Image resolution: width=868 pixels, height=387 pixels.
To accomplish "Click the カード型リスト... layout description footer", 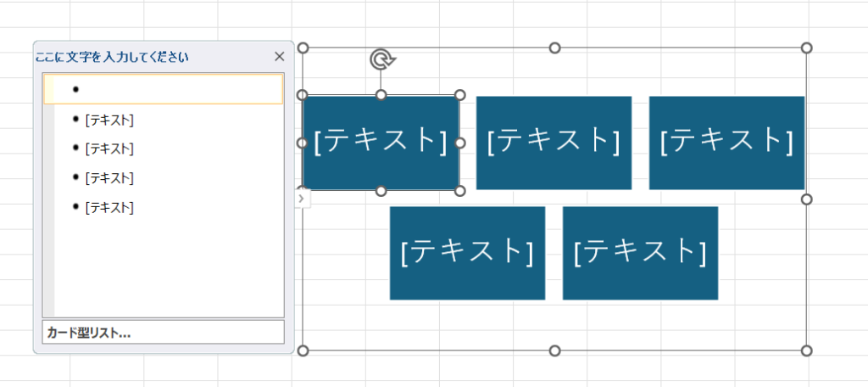I will coord(163,333).
